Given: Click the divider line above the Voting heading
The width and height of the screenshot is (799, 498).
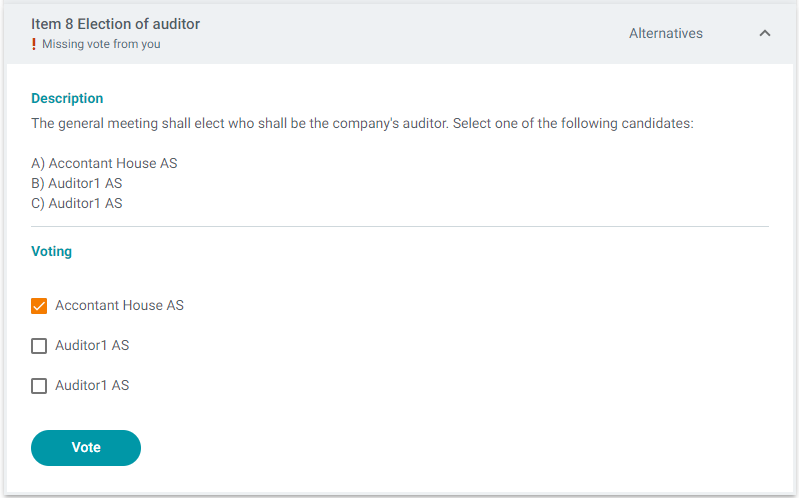Looking at the screenshot, I should (x=400, y=226).
